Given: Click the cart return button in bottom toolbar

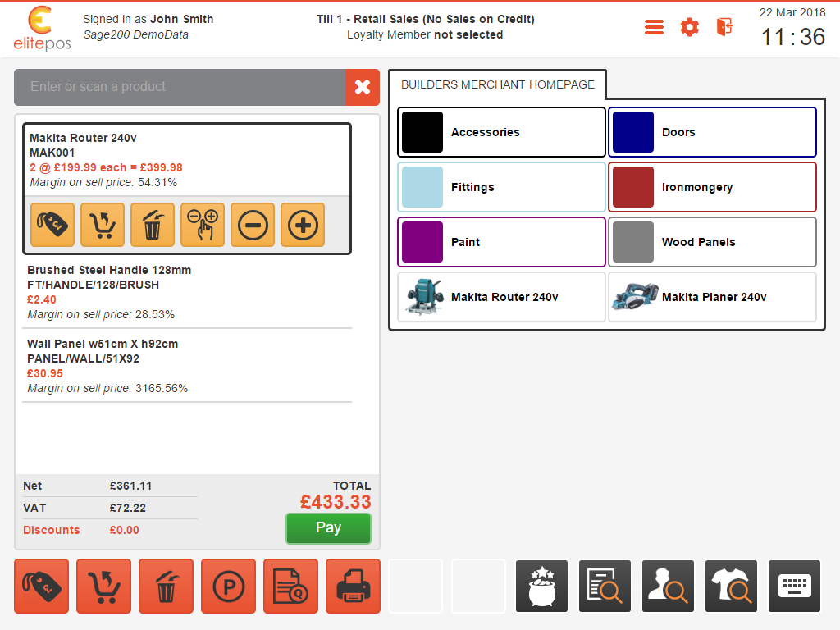Looking at the screenshot, I should click(x=103, y=586).
